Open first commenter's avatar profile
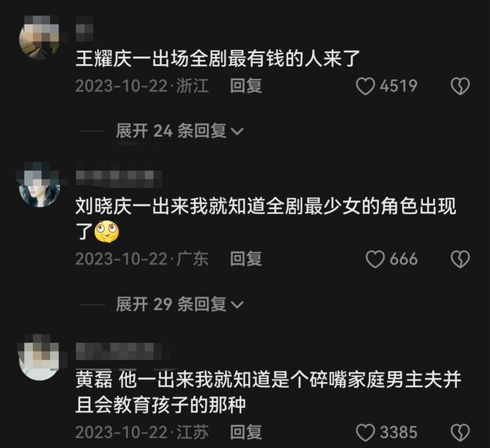This screenshot has width=490, height=448. pos(39,38)
